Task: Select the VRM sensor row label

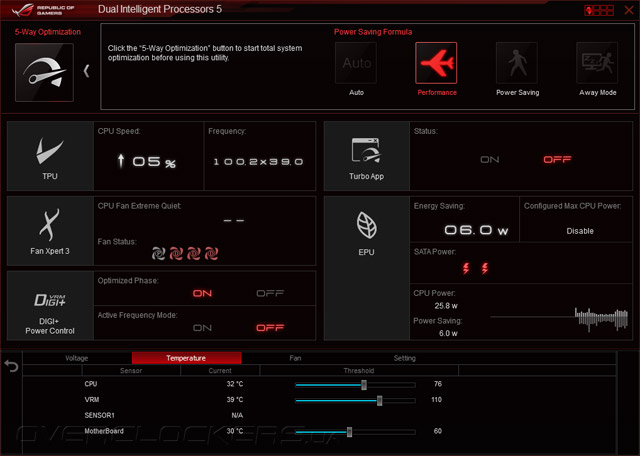Action: tap(91, 400)
